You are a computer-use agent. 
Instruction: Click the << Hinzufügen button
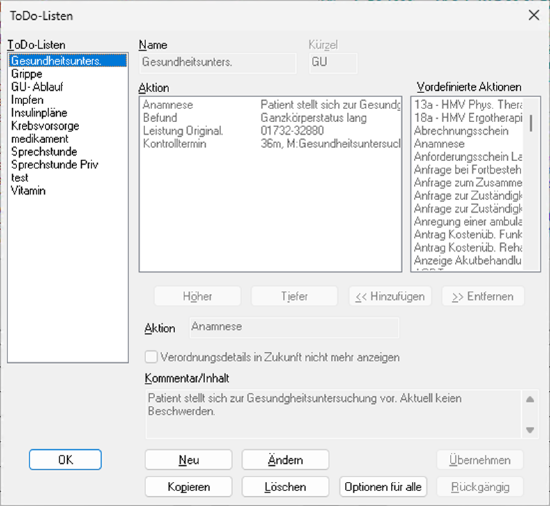pyautogui.click(x=390, y=296)
